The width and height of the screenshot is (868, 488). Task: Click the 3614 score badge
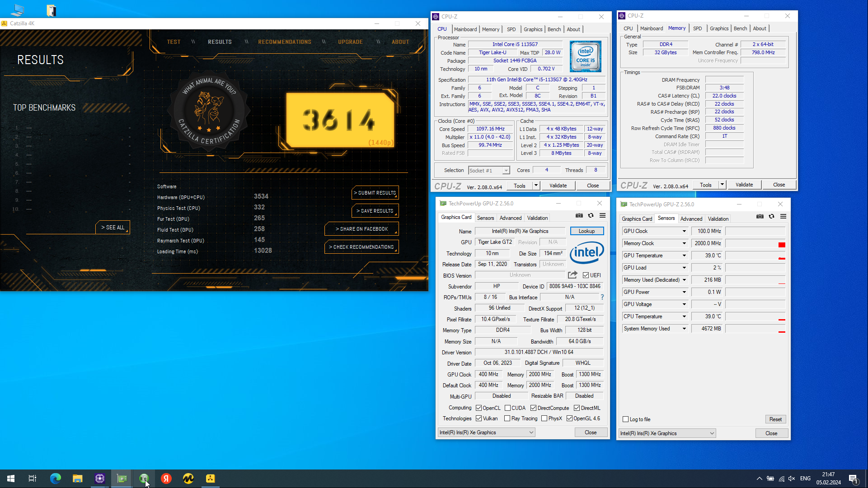point(340,120)
